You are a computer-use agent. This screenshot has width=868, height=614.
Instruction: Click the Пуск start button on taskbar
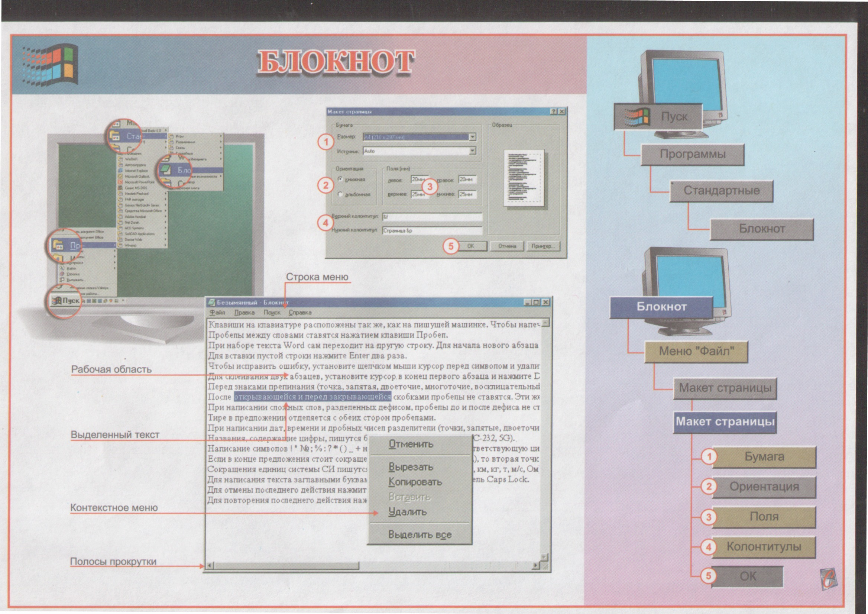point(66,301)
